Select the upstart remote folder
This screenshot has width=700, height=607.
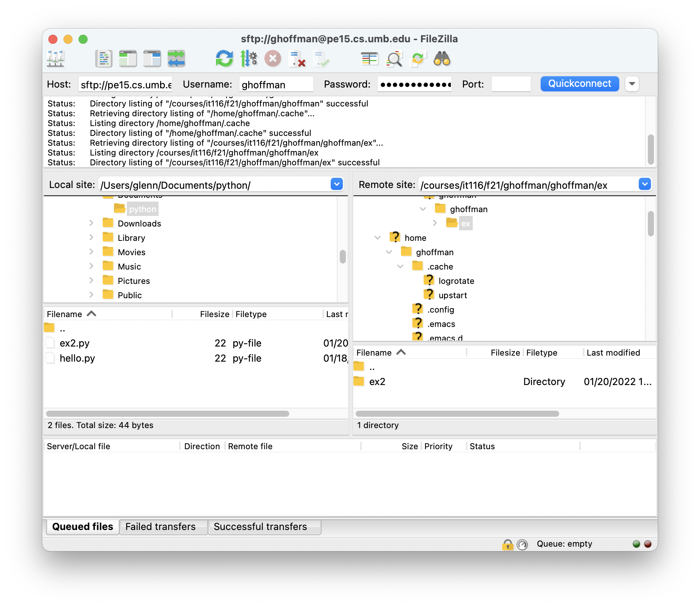[453, 295]
